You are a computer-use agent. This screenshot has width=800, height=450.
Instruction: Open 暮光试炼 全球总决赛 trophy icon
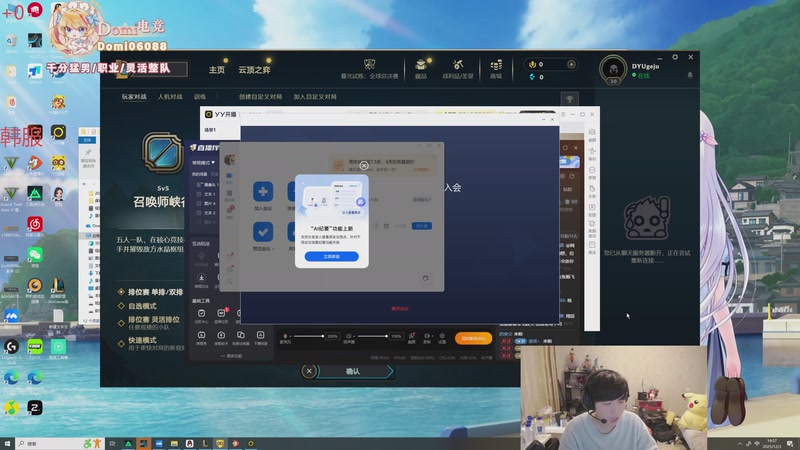pyautogui.click(x=369, y=64)
